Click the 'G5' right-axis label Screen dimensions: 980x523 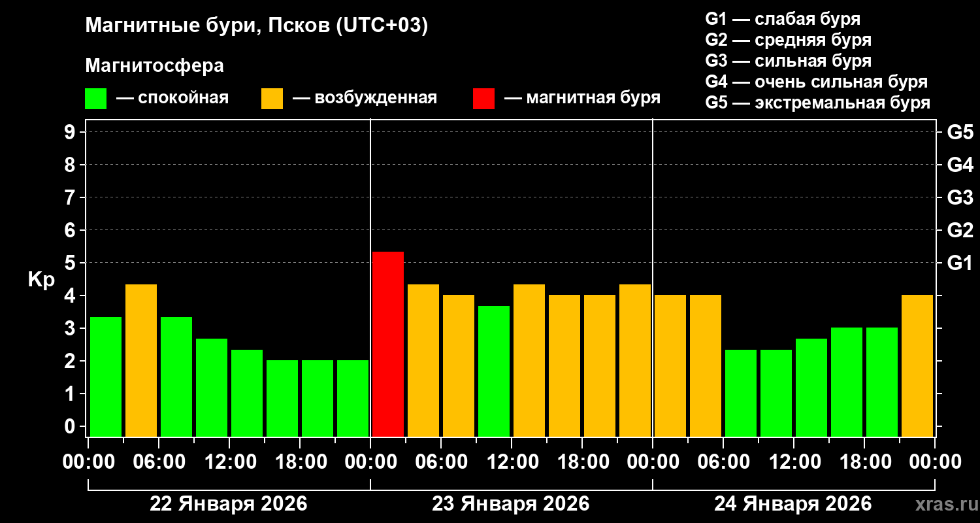pos(960,133)
